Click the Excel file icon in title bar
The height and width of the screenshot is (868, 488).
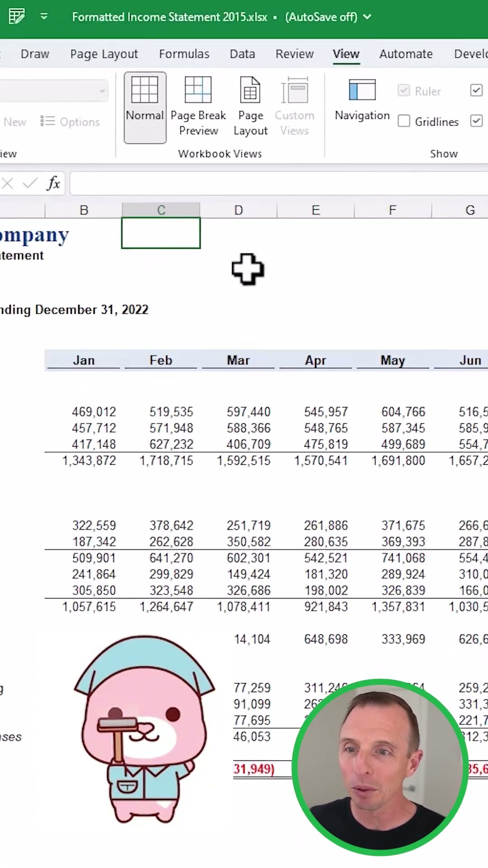pyautogui.click(x=17, y=17)
